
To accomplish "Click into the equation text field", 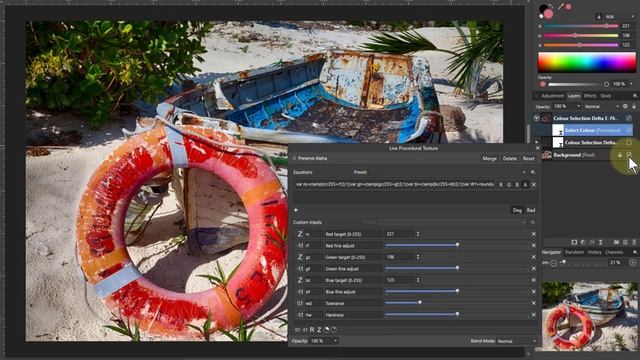I will 394,184.
